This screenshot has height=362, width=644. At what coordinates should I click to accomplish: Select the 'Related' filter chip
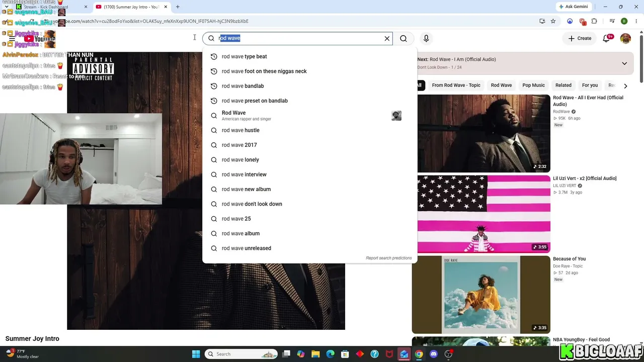pyautogui.click(x=563, y=85)
